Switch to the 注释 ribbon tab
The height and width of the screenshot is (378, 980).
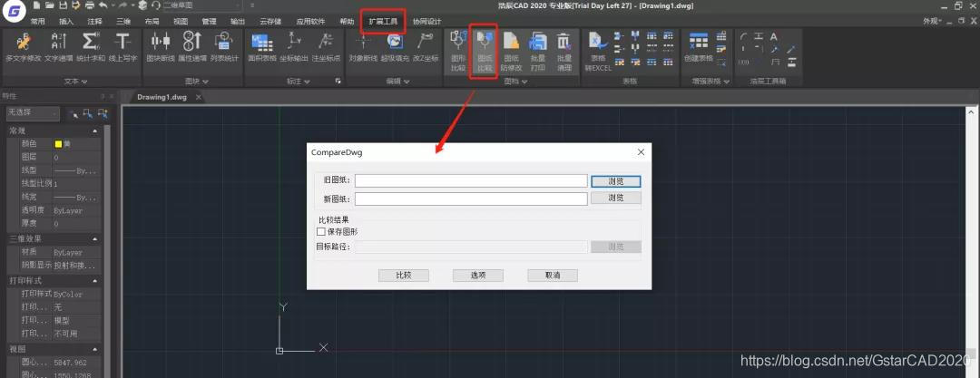(94, 21)
